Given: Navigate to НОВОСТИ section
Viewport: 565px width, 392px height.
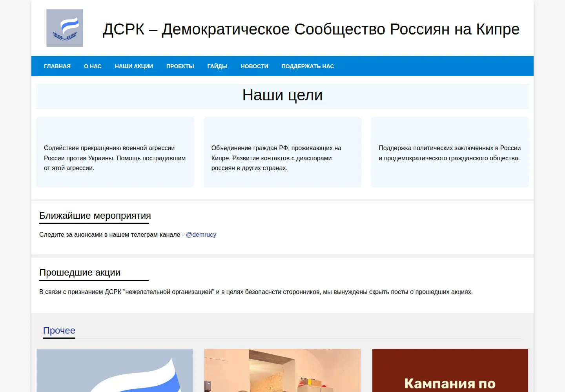Looking at the screenshot, I should [254, 66].
